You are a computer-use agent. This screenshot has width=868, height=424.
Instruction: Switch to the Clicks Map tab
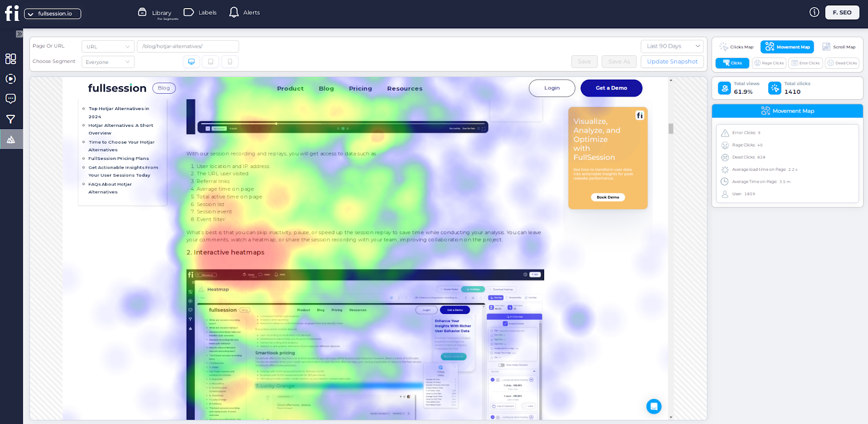(736, 47)
